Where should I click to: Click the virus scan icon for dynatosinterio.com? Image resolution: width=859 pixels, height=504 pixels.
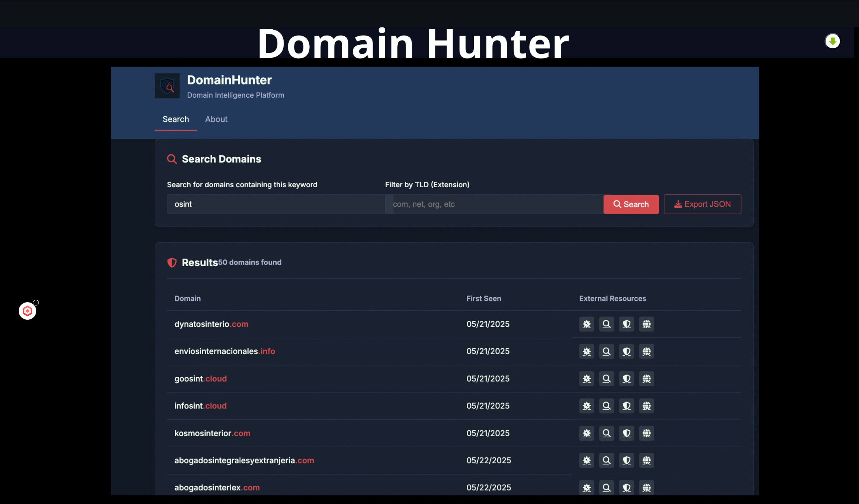pyautogui.click(x=587, y=324)
